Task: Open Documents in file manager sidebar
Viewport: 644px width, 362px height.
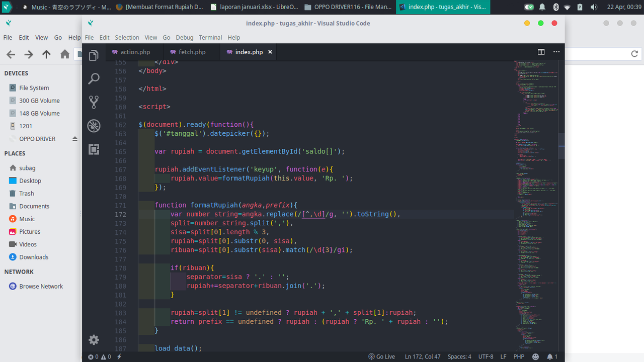Action: pos(34,206)
